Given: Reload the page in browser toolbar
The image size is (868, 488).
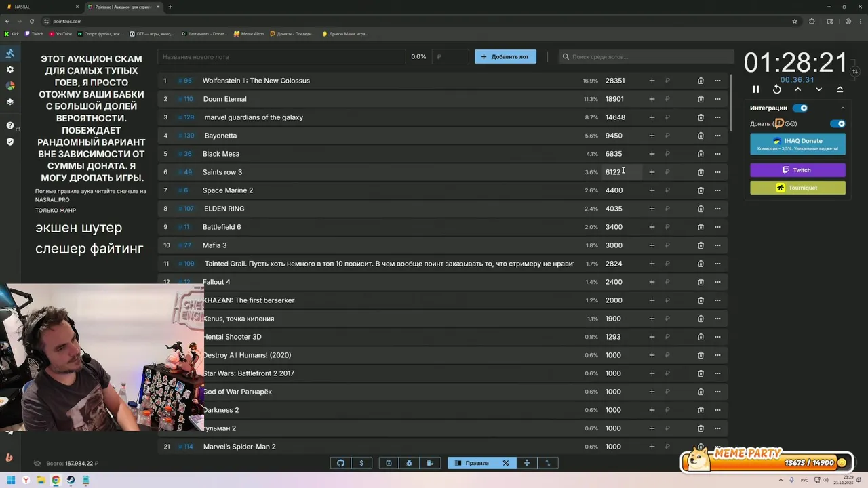Looking at the screenshot, I should pyautogui.click(x=32, y=21).
